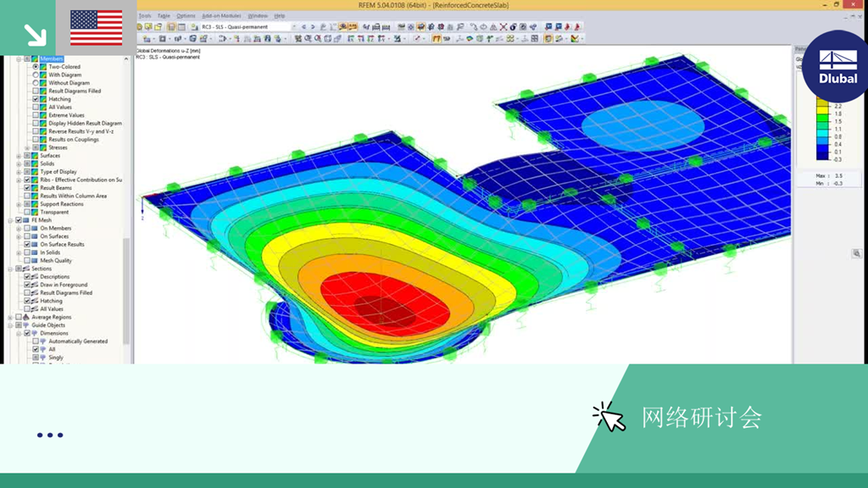Select the With Diagram radio button
The width and height of the screenshot is (868, 488).
pyautogui.click(x=36, y=75)
